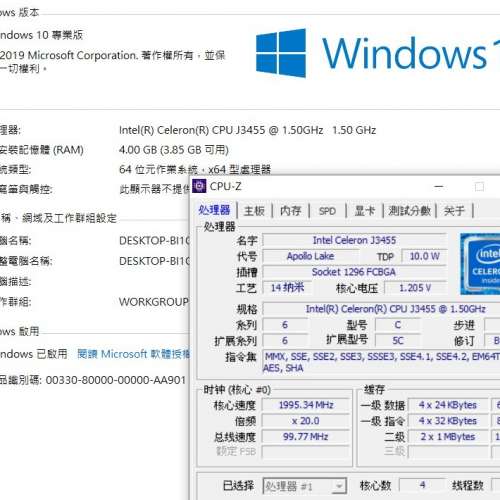500x500 pixels.
Task: Click the Windows 10 專業版 edition text
Action: (x=41, y=35)
